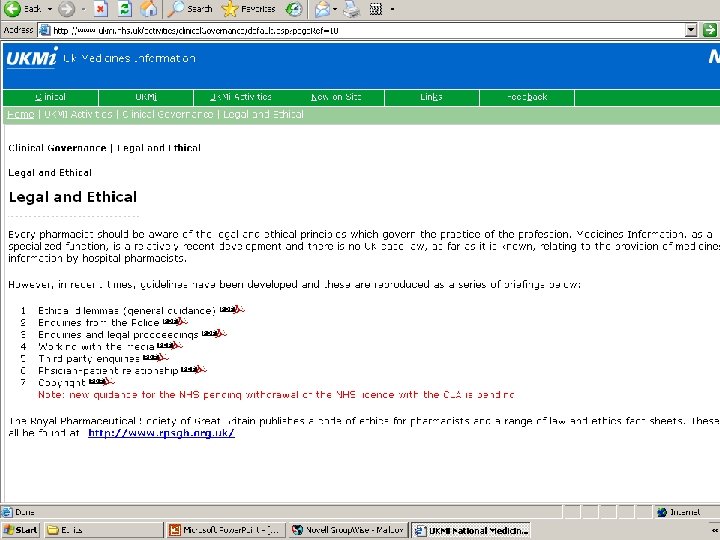Open the Favorites star in the toolbar
Image resolution: width=720 pixels, height=540 pixels.
click(248, 9)
